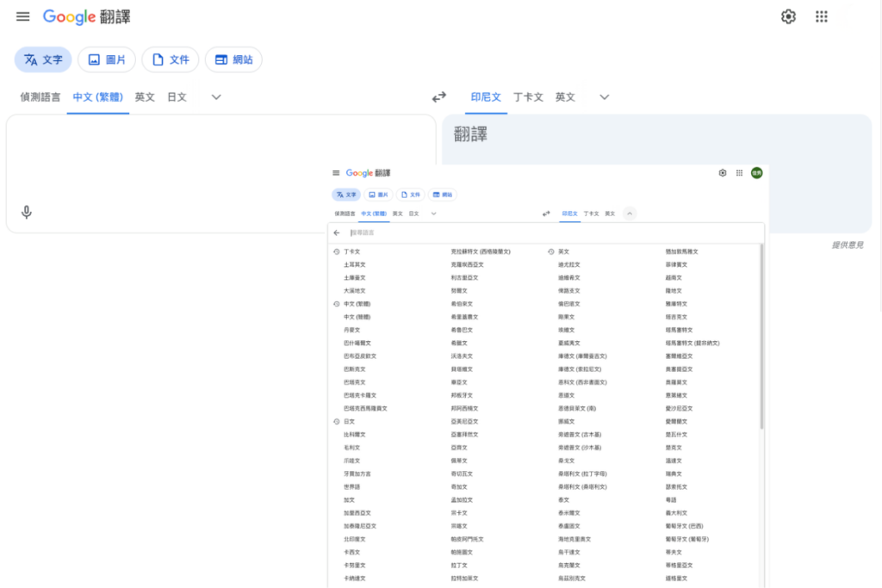Collapse the language list with the up chevron

click(629, 213)
